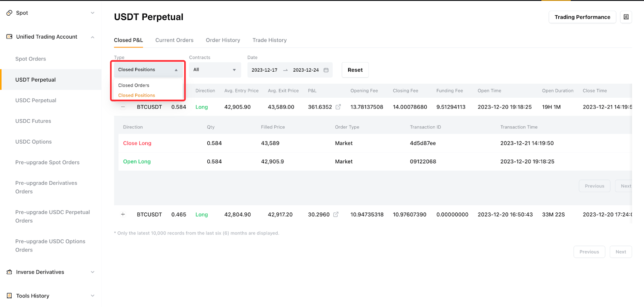The image size is (644, 307).
Task: Switch to the Trade History tab
Action: point(269,40)
